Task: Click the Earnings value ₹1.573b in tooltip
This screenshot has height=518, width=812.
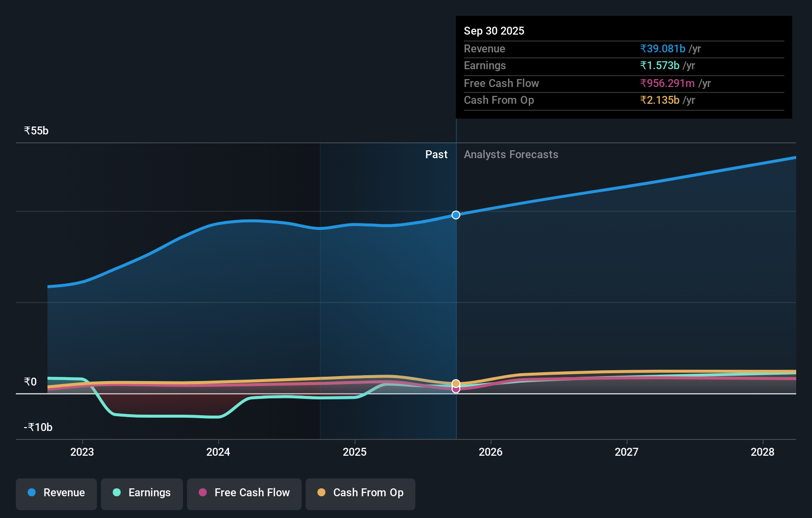Action: point(660,66)
